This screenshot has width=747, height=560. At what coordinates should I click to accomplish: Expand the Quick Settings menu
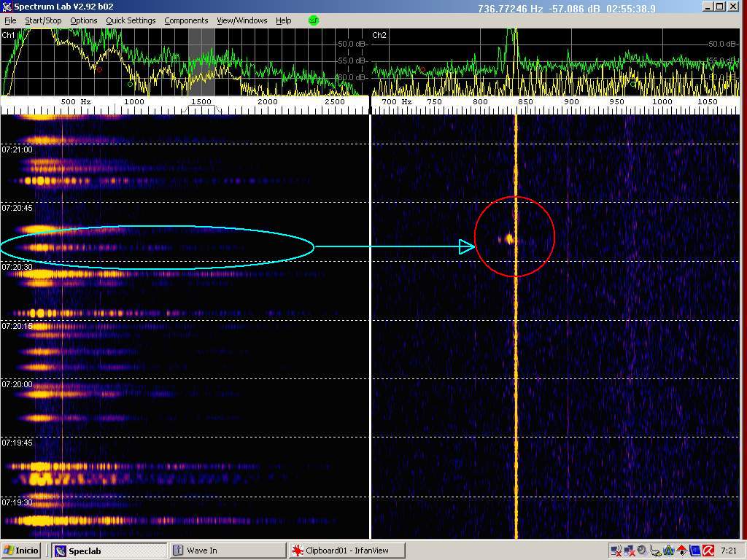pos(131,20)
